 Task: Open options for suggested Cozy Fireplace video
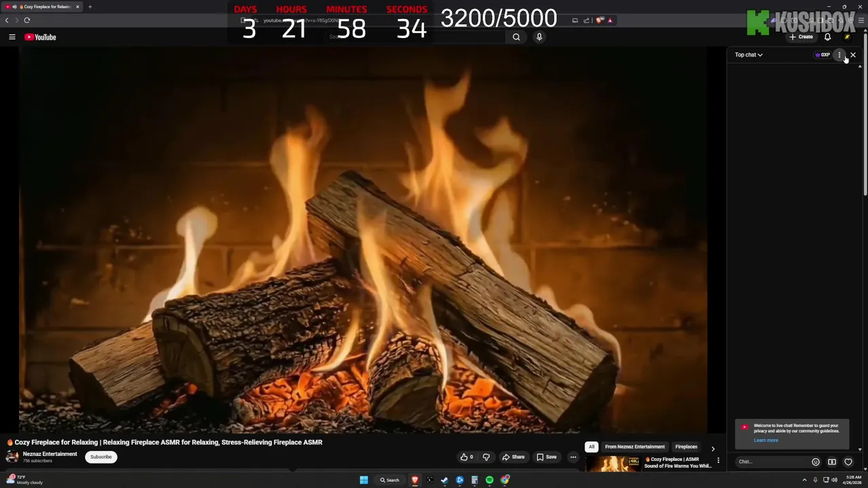(x=718, y=461)
